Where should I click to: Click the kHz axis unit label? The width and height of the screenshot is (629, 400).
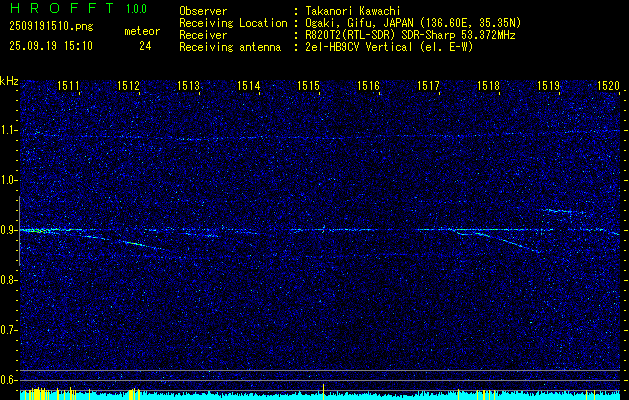9,81
